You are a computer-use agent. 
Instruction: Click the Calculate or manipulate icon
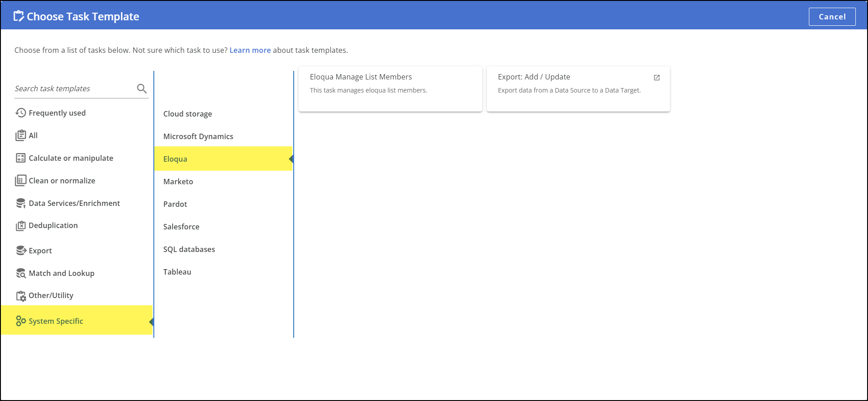[x=21, y=158]
